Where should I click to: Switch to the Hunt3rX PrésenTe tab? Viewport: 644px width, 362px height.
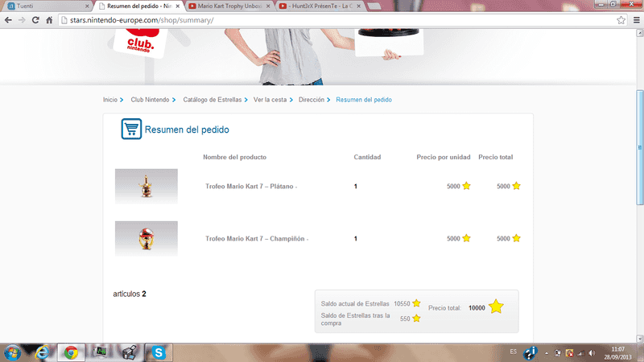click(x=319, y=6)
